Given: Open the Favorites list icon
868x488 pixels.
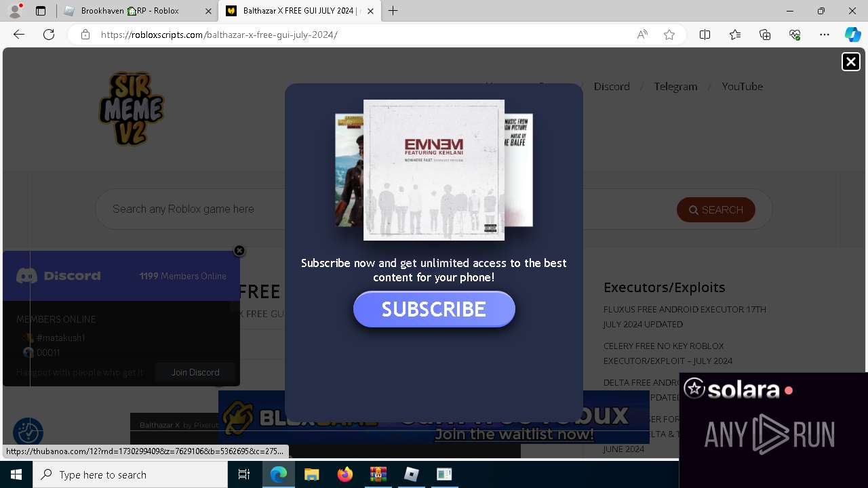Looking at the screenshot, I should [x=735, y=35].
